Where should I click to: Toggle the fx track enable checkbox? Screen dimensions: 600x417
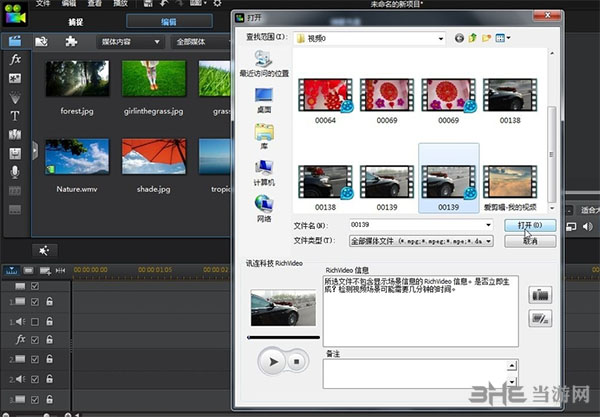tap(35, 340)
